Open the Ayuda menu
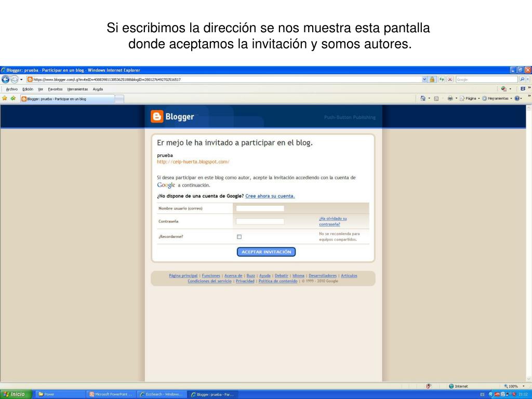Image resolution: width=532 pixels, height=399 pixels. (x=98, y=89)
